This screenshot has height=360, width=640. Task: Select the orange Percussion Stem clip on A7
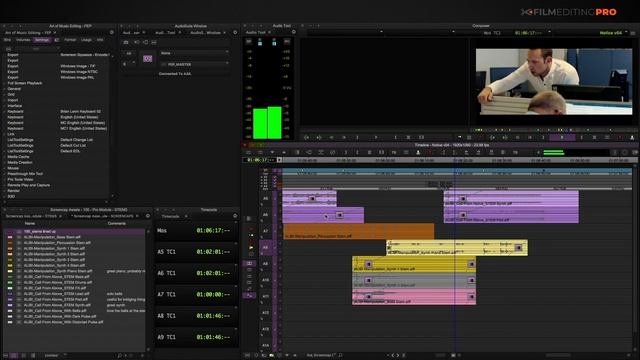[x=358, y=231]
